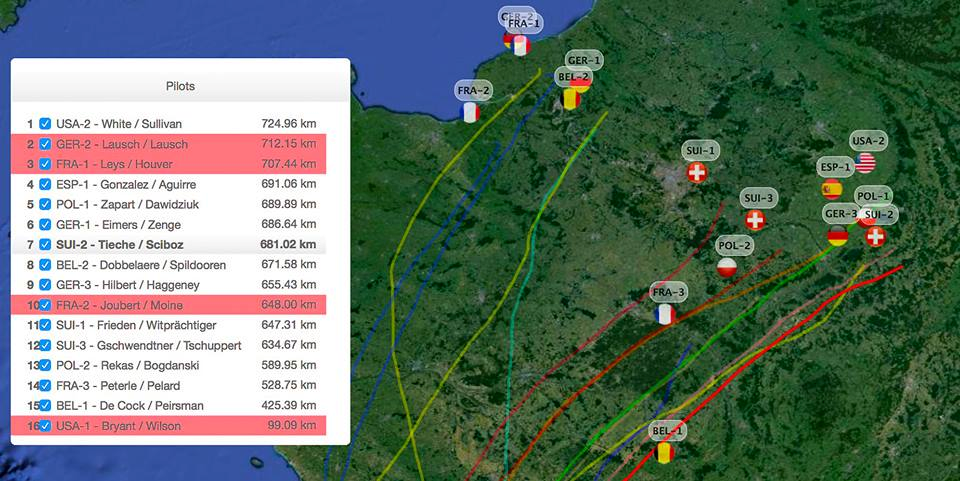Click the GER-1 label bubble on map
Viewport: 960px width, 481px height.
[x=584, y=60]
